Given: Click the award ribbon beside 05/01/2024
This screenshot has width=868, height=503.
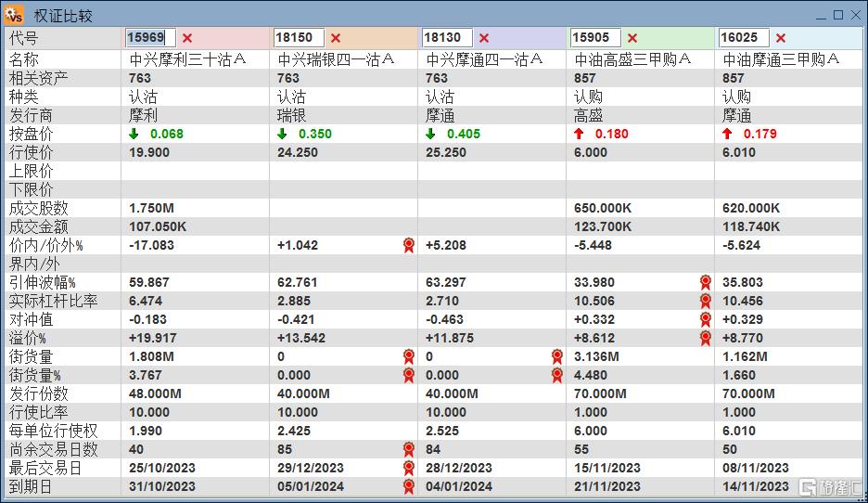Looking at the screenshot, I should point(409,486).
